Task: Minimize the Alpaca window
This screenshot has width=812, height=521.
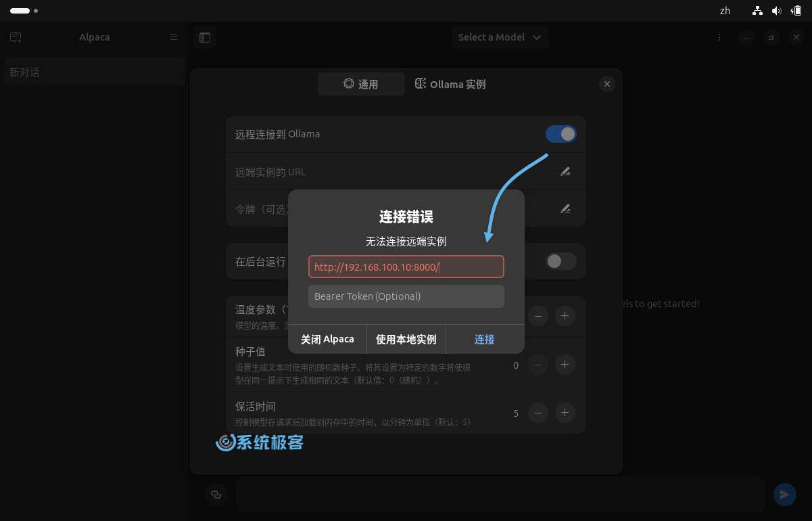Action: point(746,37)
